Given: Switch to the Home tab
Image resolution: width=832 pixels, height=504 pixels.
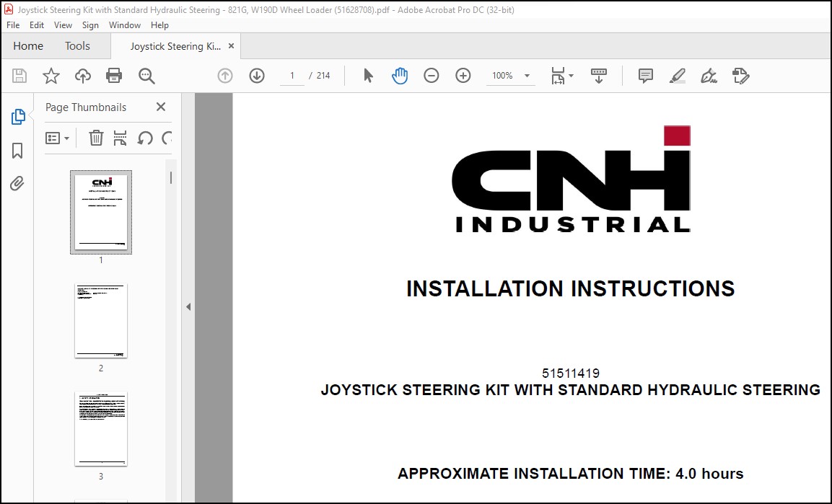Looking at the screenshot, I should [28, 46].
